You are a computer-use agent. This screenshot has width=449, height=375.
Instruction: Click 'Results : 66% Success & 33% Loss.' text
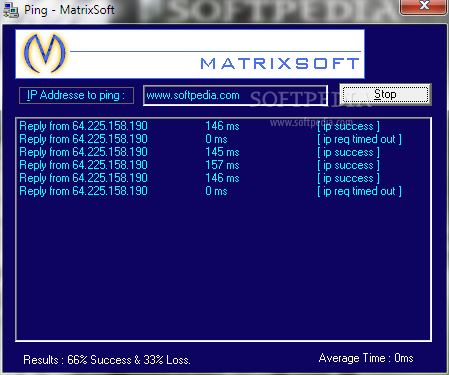[x=107, y=360]
